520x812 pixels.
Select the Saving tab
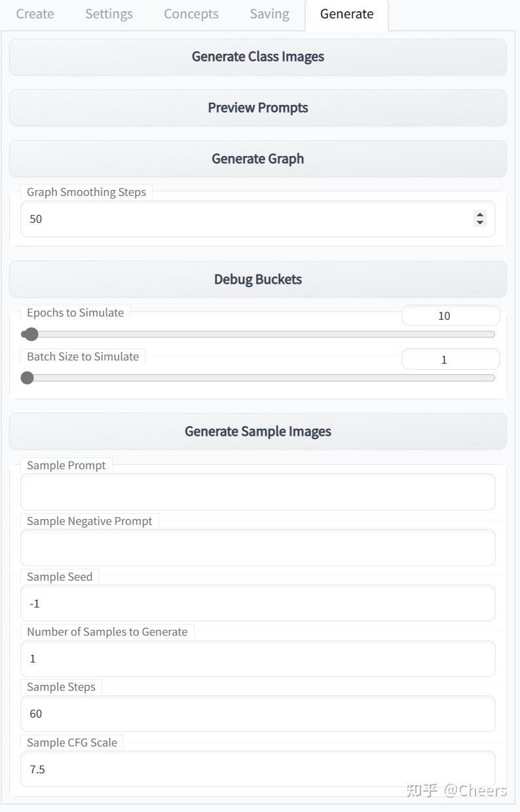(269, 14)
